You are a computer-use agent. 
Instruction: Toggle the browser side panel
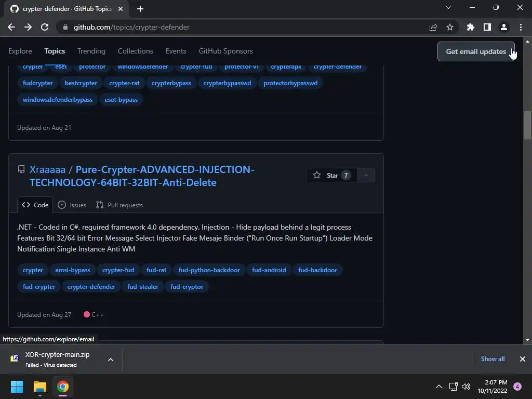click(487, 27)
